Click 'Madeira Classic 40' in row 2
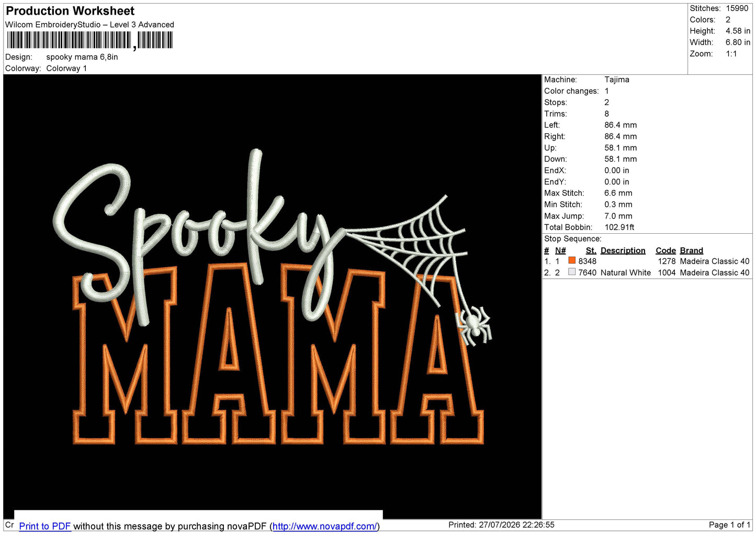This screenshot has height=534, width=756. pyautogui.click(x=715, y=273)
